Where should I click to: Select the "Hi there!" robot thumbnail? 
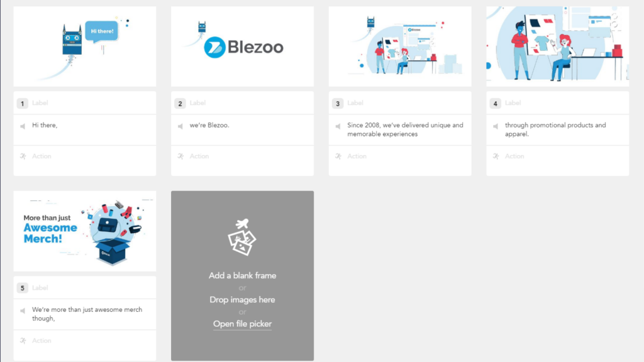point(85,47)
